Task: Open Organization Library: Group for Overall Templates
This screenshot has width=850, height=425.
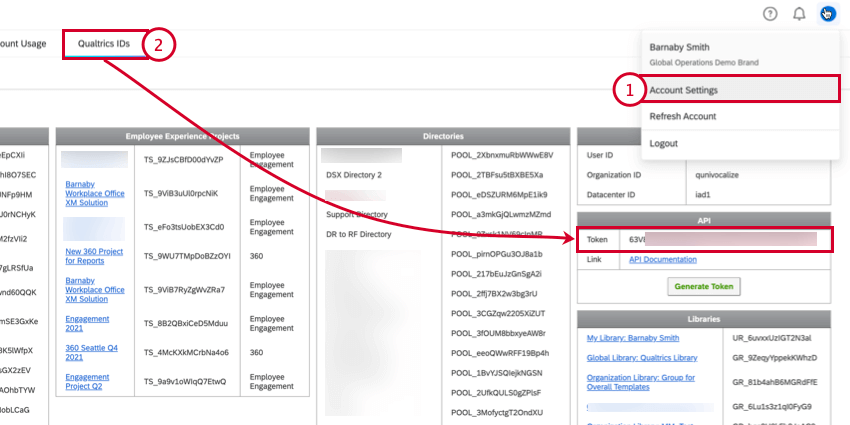Action: tap(641, 382)
